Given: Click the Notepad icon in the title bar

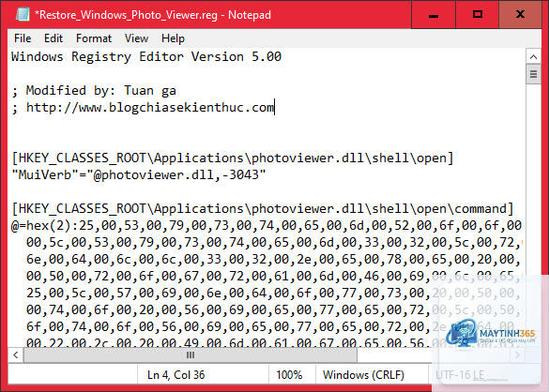Looking at the screenshot, I should 23,15.
